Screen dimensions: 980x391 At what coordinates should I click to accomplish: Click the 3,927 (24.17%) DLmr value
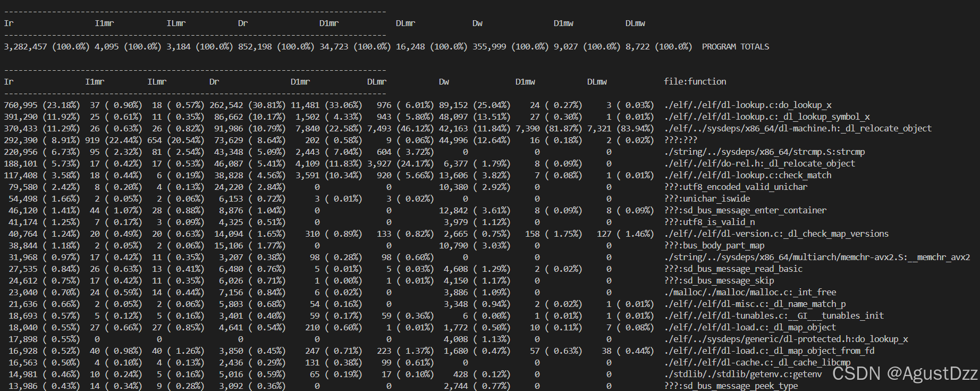[401, 164]
